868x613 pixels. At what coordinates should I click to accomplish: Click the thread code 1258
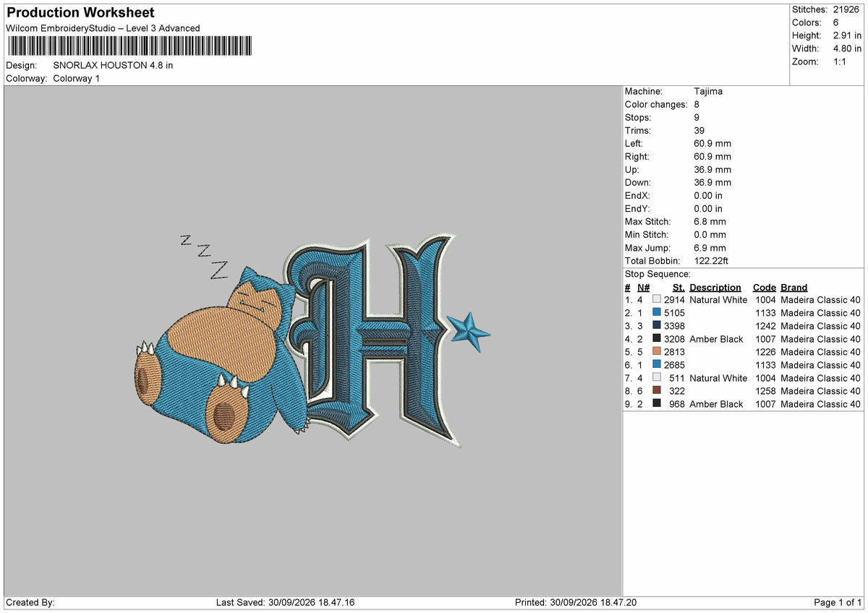coord(765,391)
